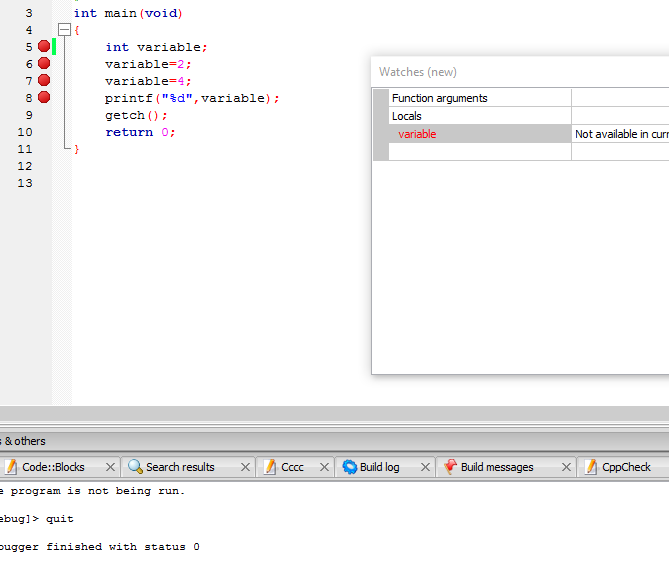Click the pencil icon on CppCheck tab
This screenshot has height=563, width=669.
pyautogui.click(x=591, y=467)
